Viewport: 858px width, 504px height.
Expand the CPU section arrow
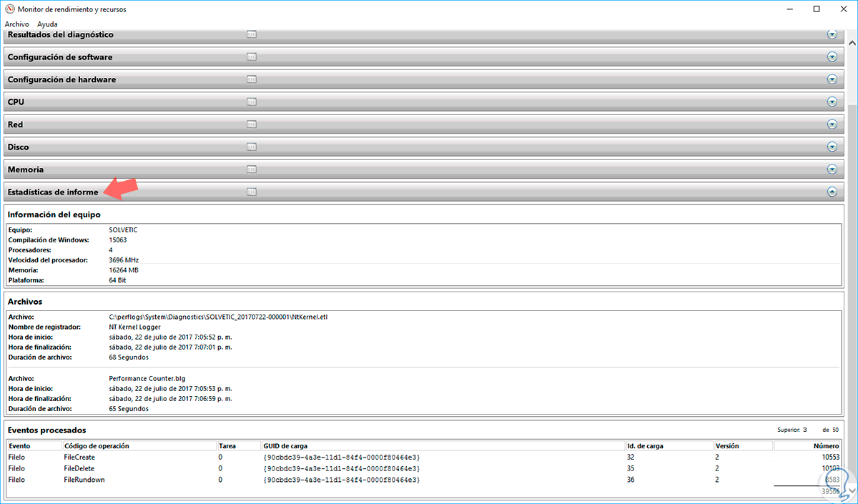[832, 102]
